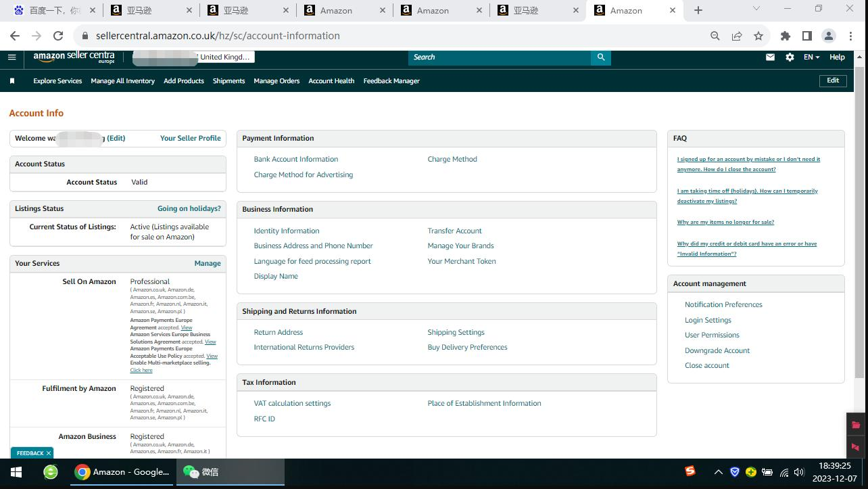Open the Seller Central hamburger menu
Viewport: 868px width, 489px height.
[x=11, y=57]
